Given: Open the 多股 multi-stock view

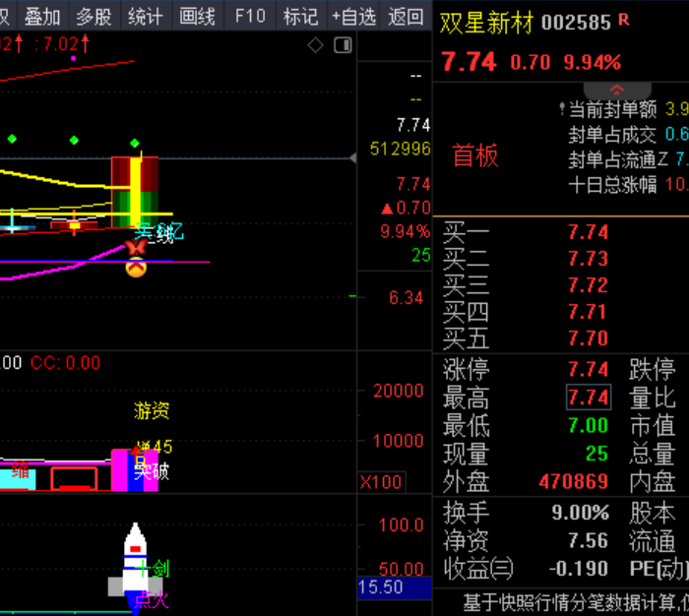Looking at the screenshot, I should [94, 17].
